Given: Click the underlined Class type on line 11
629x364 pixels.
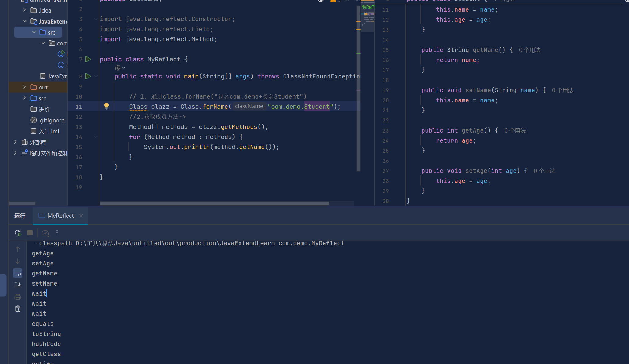Looking at the screenshot, I should pyautogui.click(x=138, y=107).
